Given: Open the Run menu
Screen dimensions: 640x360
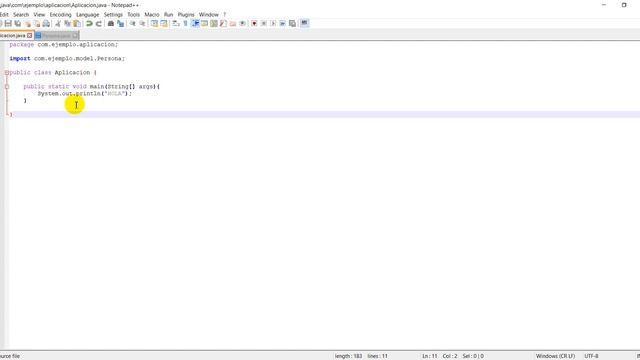Looking at the screenshot, I should pyautogui.click(x=168, y=15).
